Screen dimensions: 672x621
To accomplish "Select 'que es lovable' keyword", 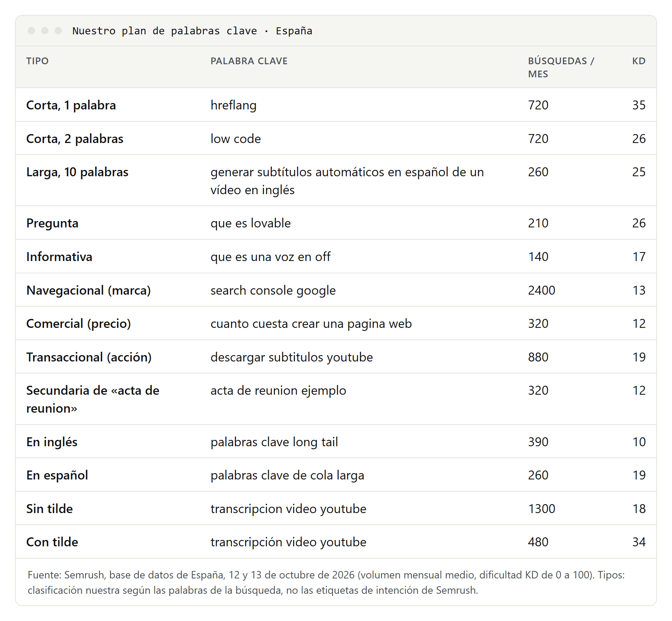I will (x=251, y=223).
